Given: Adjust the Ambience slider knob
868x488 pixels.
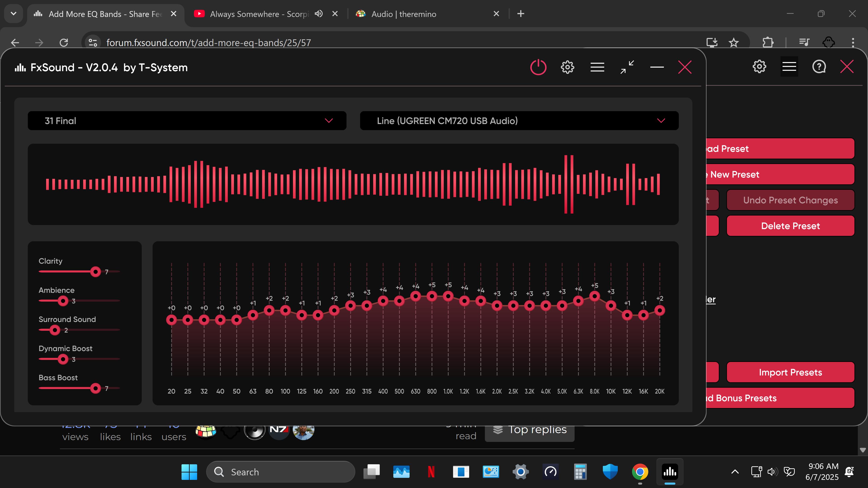Looking at the screenshot, I should pos(63,301).
